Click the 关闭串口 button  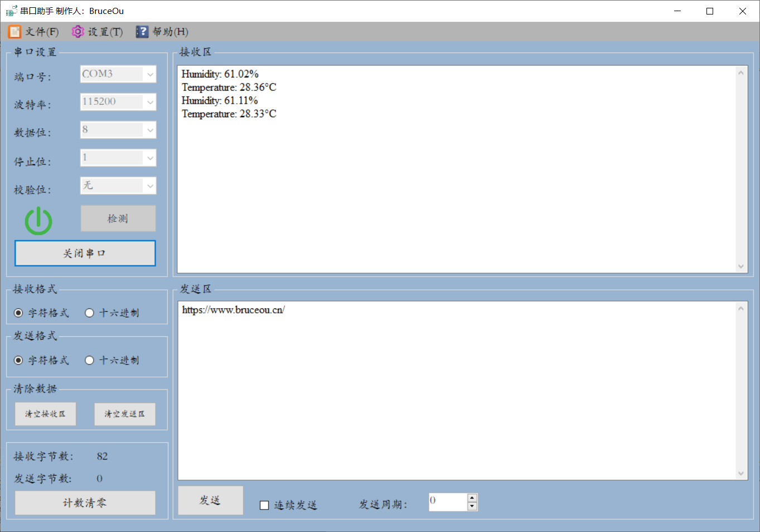[85, 253]
